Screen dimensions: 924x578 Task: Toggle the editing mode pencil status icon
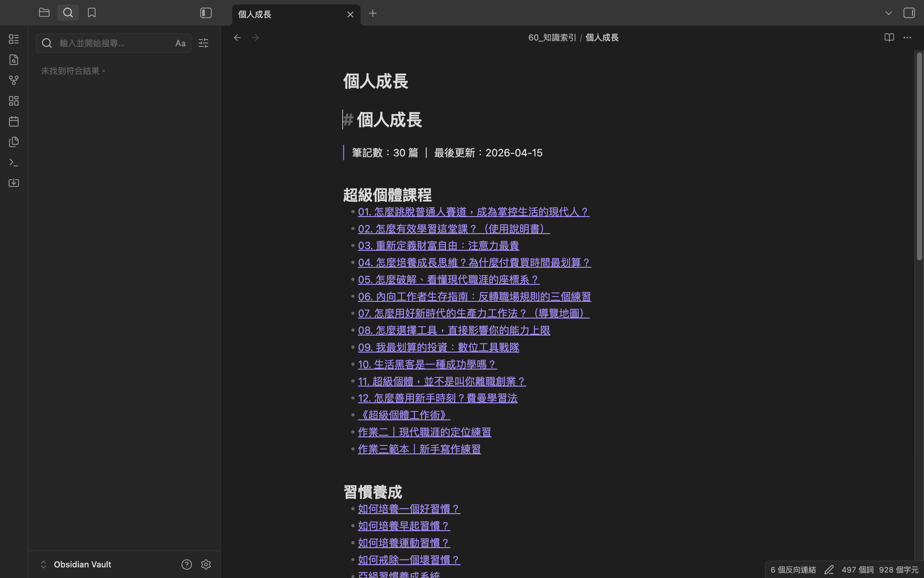[x=828, y=570]
